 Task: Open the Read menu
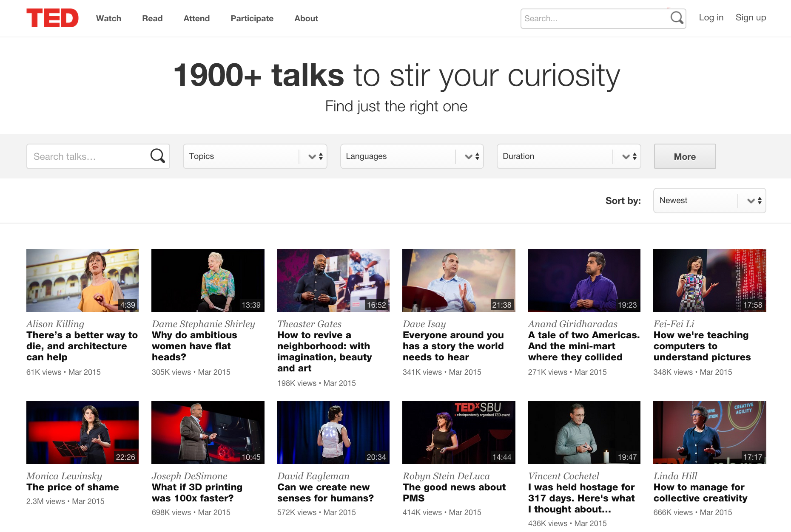(x=152, y=18)
